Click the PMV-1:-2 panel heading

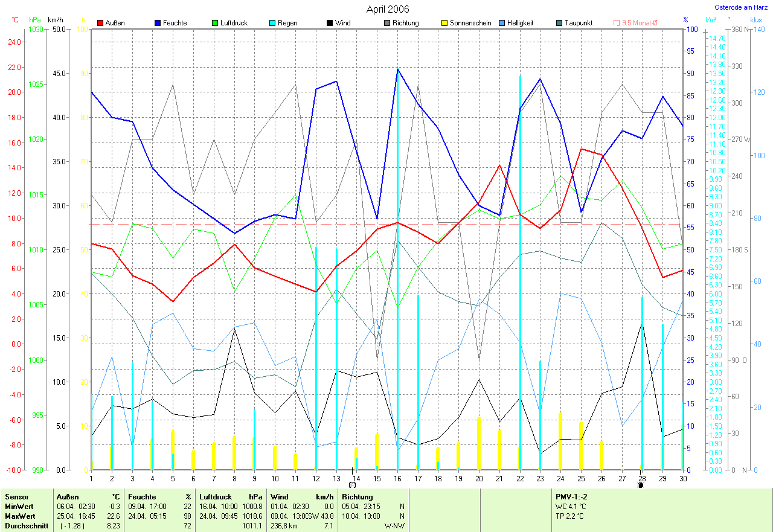(x=573, y=496)
